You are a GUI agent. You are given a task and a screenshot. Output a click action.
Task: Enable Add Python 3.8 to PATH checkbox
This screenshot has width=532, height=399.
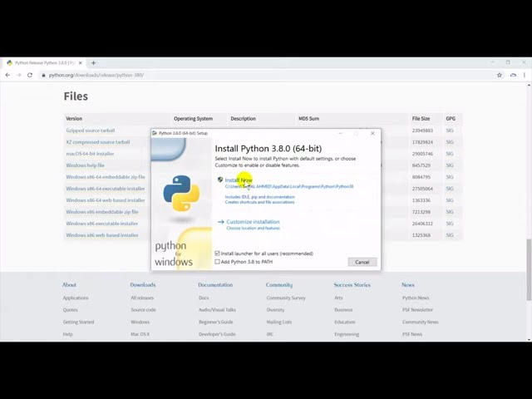[x=217, y=262]
